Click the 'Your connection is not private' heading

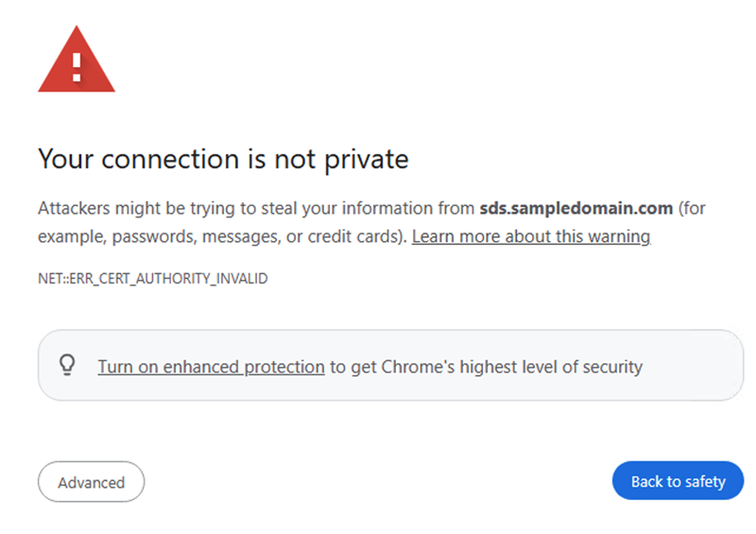(223, 159)
